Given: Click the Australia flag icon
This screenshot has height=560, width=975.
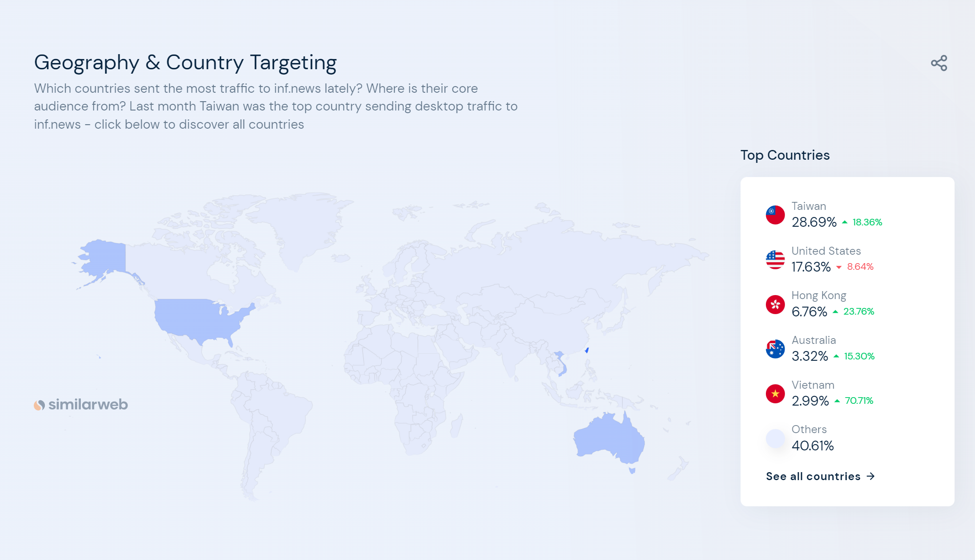Looking at the screenshot, I should click(x=775, y=349).
